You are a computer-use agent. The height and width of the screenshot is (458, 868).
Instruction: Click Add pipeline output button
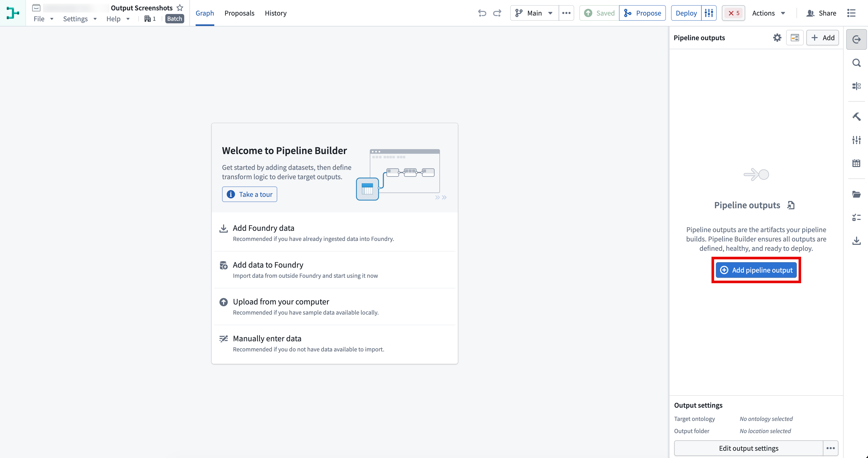point(756,270)
